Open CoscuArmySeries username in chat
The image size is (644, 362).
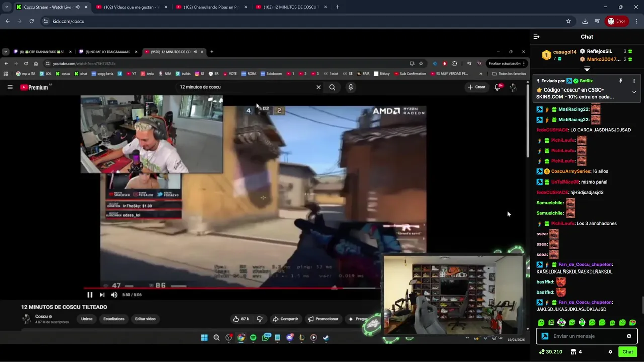(571, 171)
